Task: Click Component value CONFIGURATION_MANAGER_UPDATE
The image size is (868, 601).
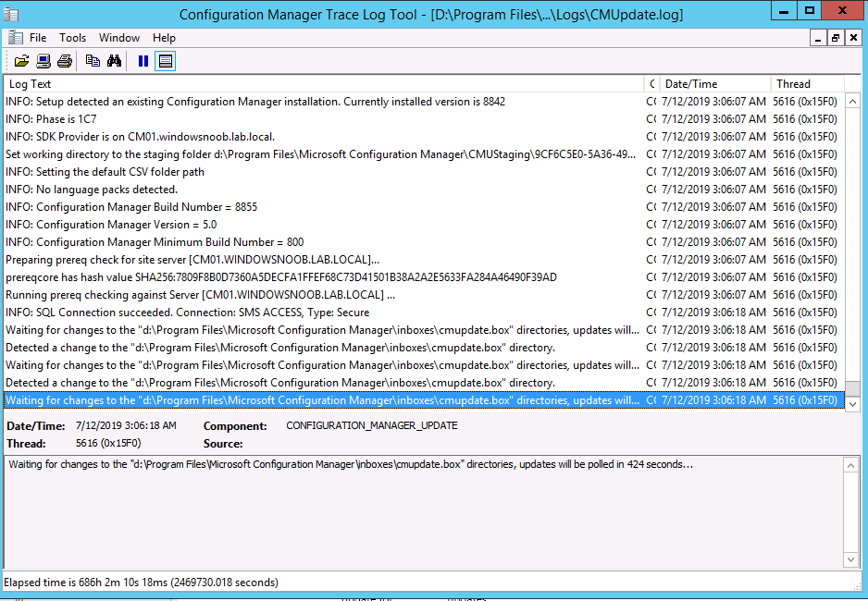Action: coord(371,425)
